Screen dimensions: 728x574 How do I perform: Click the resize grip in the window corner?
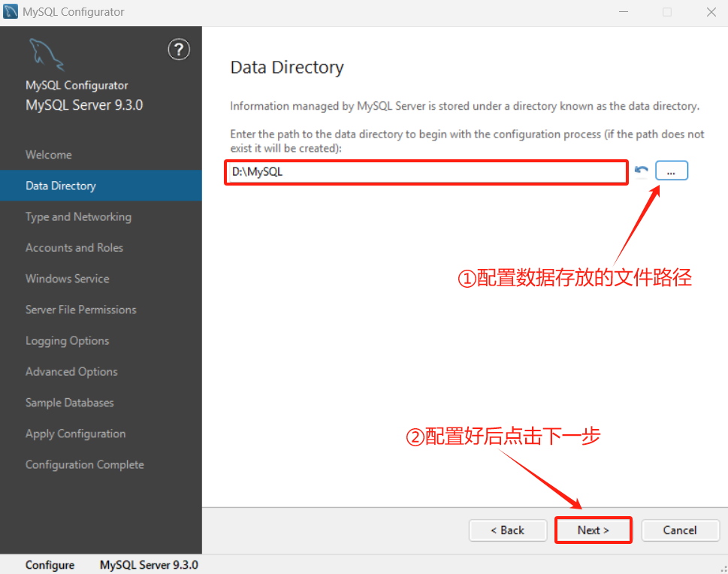point(723,569)
